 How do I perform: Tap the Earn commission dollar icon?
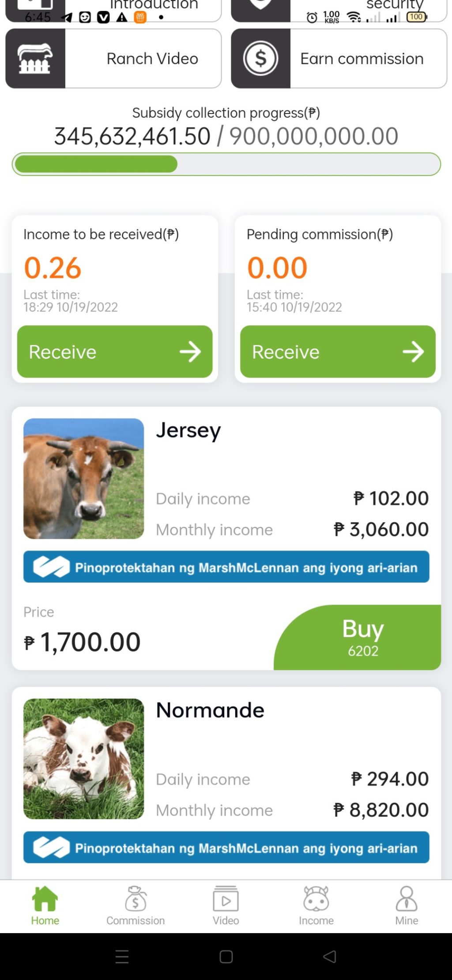coord(260,59)
